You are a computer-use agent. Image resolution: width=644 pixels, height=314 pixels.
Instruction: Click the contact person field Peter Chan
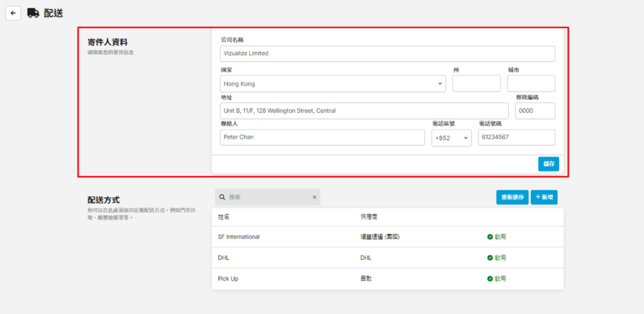tap(322, 137)
